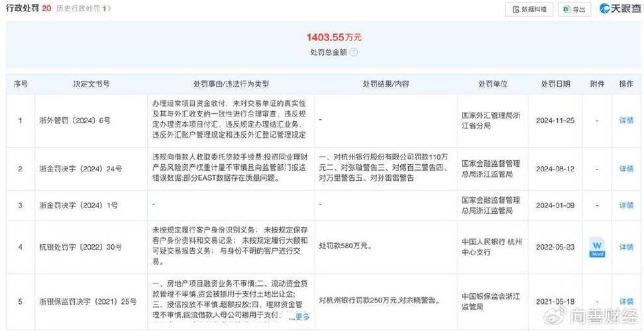Click the date 2022-05-23
This screenshot has width=644, height=331.
point(555,247)
